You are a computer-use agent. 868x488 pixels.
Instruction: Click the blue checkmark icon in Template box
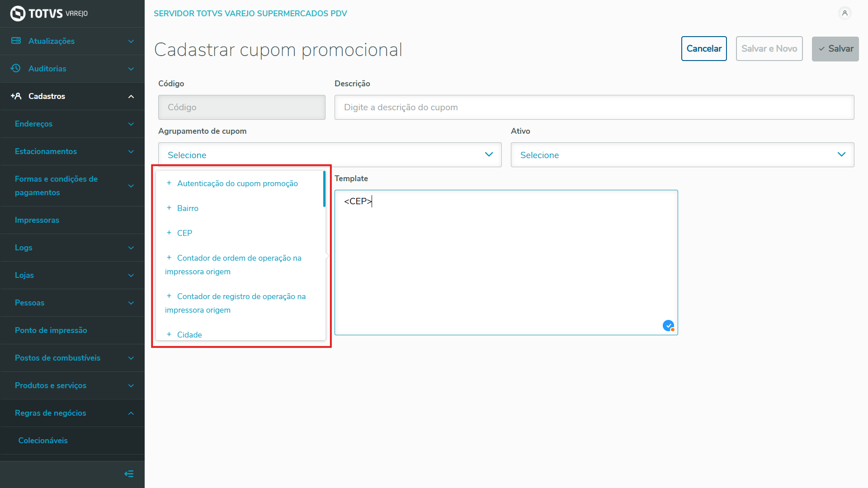(x=668, y=325)
